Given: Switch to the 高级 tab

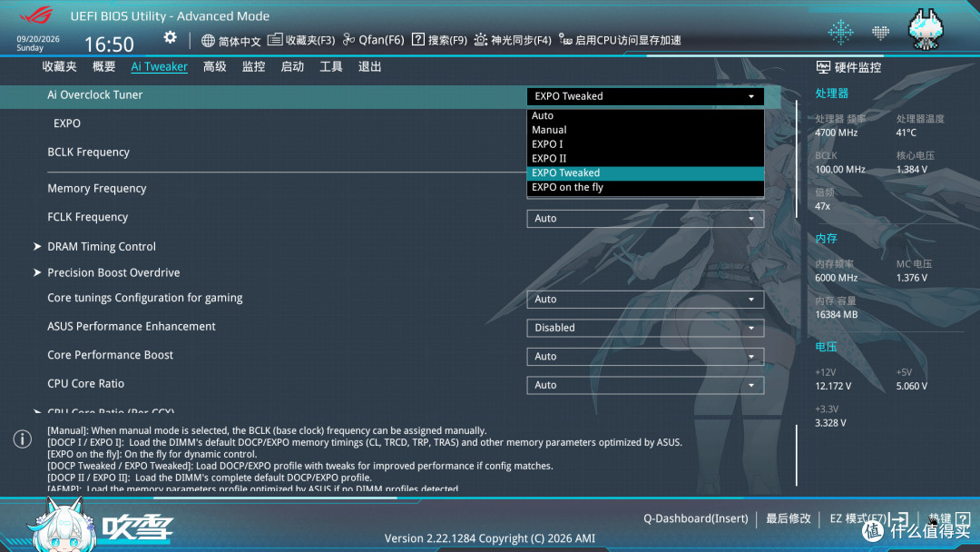Looking at the screenshot, I should [x=214, y=67].
